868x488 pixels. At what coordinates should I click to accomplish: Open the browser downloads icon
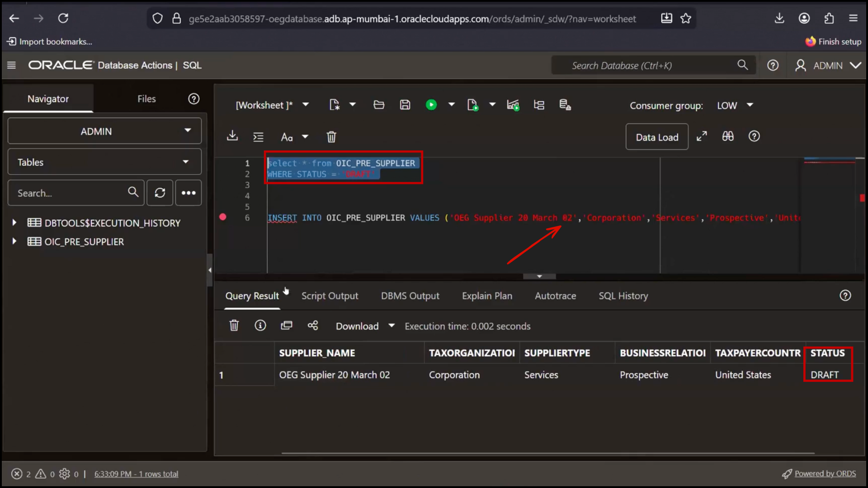point(779,19)
